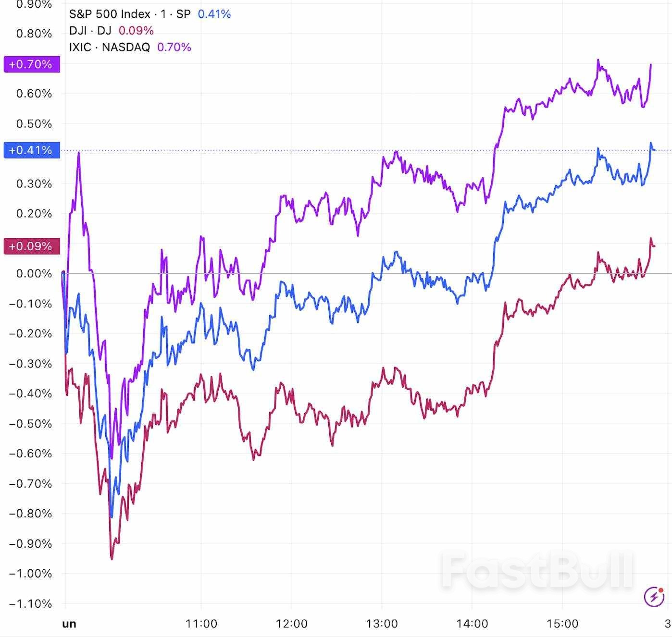
Task: Click the 13:00 time axis label
Action: click(x=382, y=624)
